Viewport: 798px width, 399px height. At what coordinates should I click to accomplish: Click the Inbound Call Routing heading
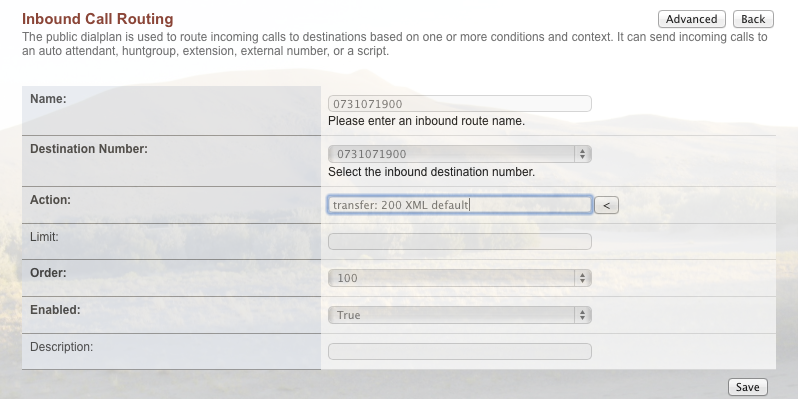pos(98,19)
